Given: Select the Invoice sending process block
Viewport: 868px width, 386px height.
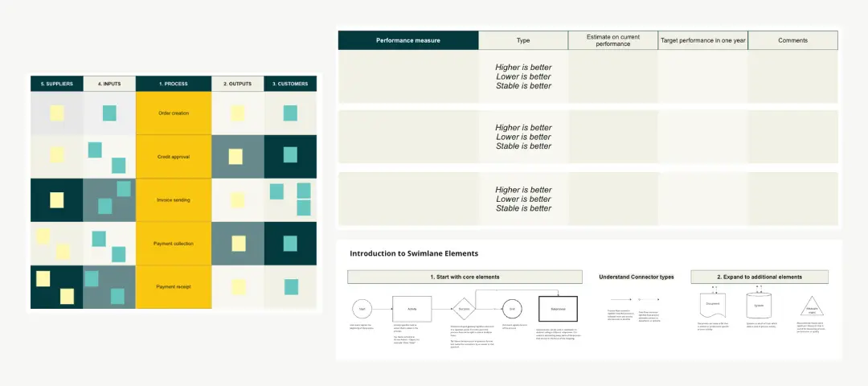Looking at the screenshot, I should click(x=174, y=200).
